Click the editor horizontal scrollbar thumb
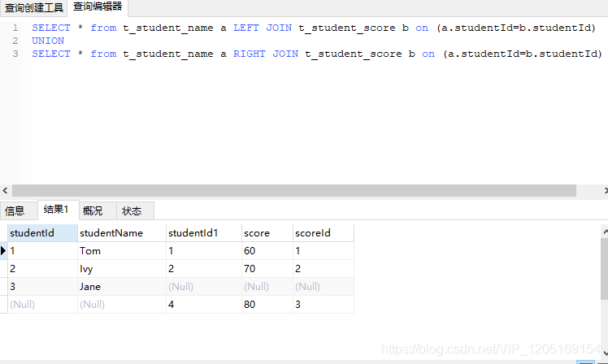Image resolution: width=608 pixels, height=364 pixels. [294, 190]
